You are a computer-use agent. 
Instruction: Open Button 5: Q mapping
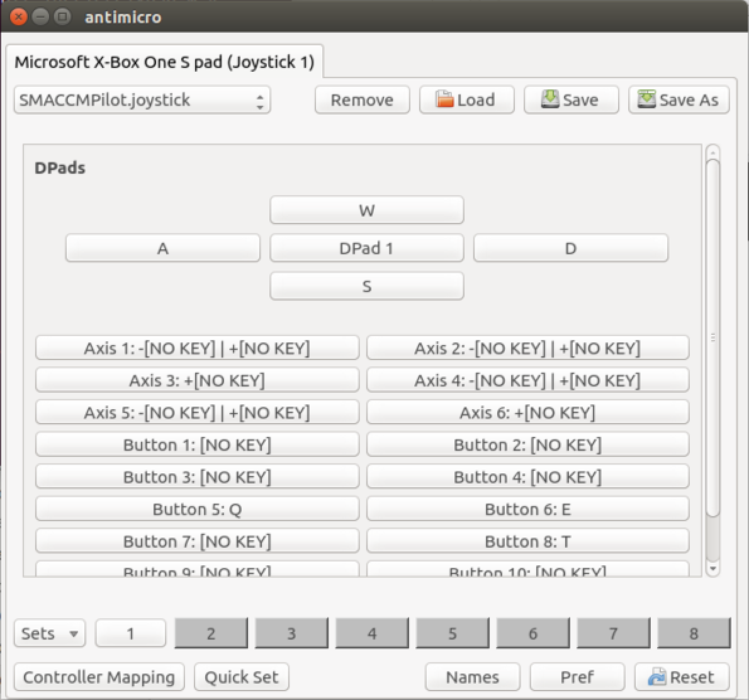pyautogui.click(x=197, y=509)
